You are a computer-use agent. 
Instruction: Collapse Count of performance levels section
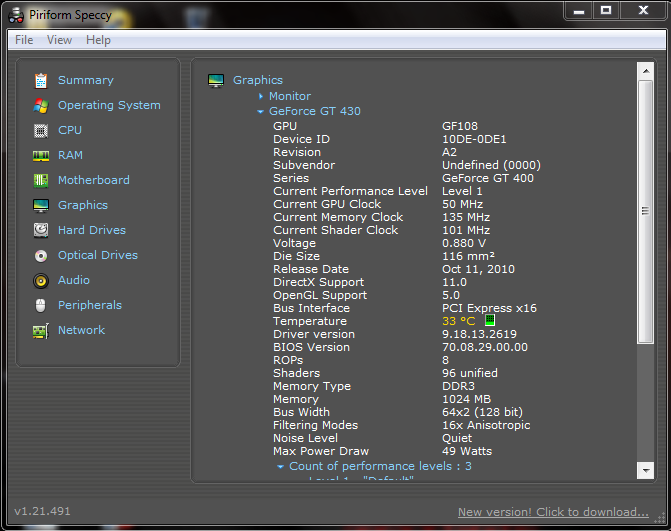tap(281, 467)
